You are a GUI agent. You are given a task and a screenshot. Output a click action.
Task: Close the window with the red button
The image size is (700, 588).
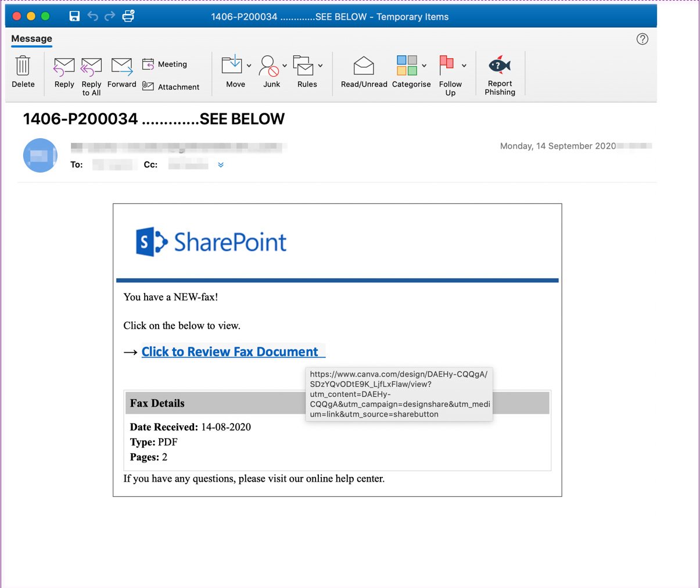click(x=17, y=16)
